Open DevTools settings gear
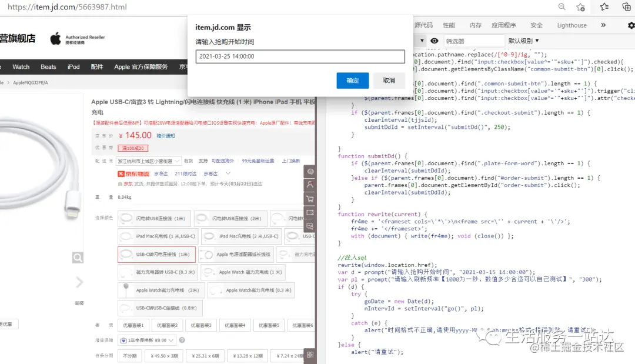The width and height of the screenshot is (635, 364). 631,25
